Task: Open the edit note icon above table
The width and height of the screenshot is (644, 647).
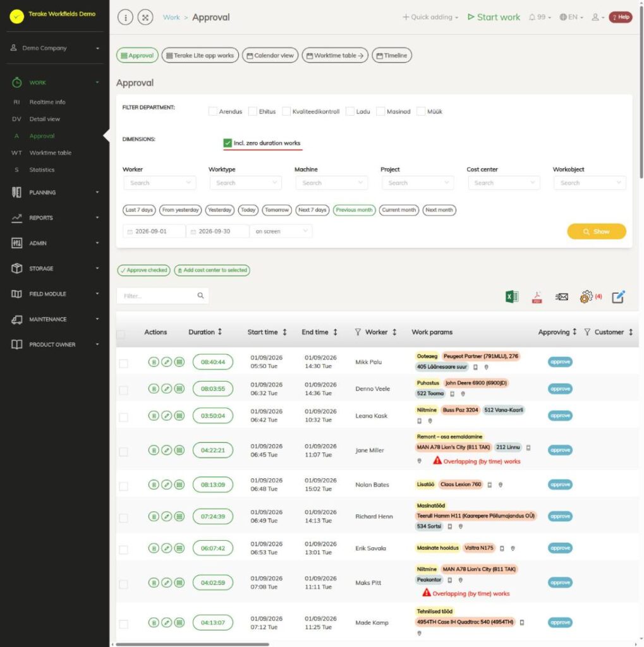Action: (618, 297)
